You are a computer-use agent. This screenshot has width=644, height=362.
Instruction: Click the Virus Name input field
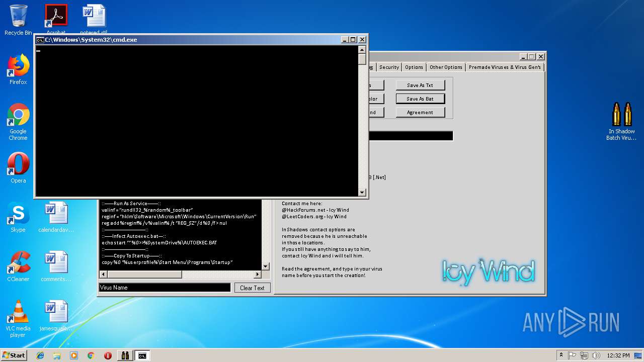tap(165, 288)
